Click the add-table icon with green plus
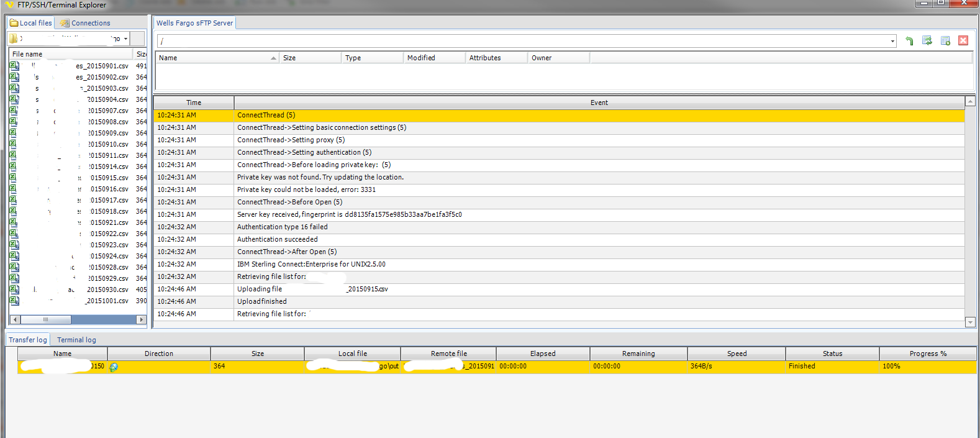This screenshot has width=980, height=438. pyautogui.click(x=945, y=41)
